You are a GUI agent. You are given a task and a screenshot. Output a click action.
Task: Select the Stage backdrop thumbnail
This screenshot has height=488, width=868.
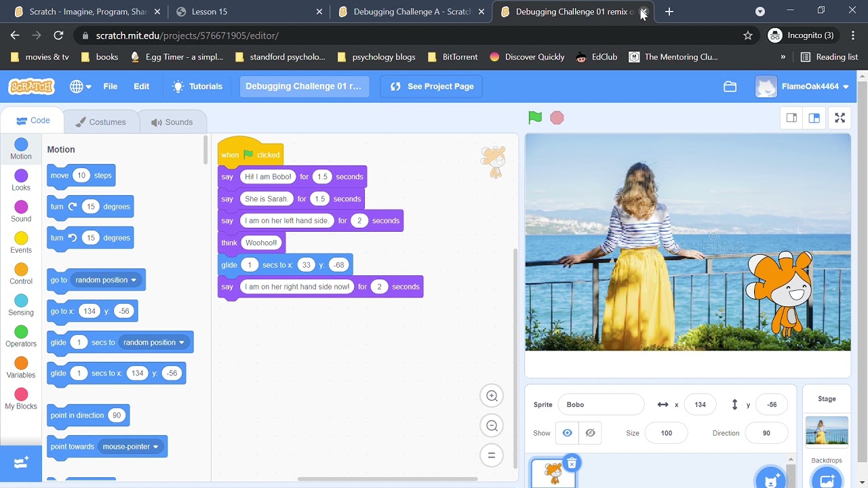coord(827,431)
